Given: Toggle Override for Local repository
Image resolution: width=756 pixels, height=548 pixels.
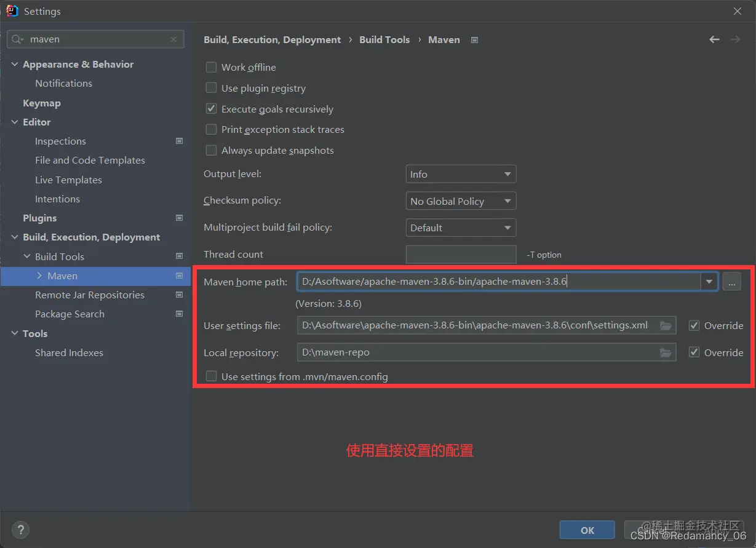Looking at the screenshot, I should [x=694, y=352].
